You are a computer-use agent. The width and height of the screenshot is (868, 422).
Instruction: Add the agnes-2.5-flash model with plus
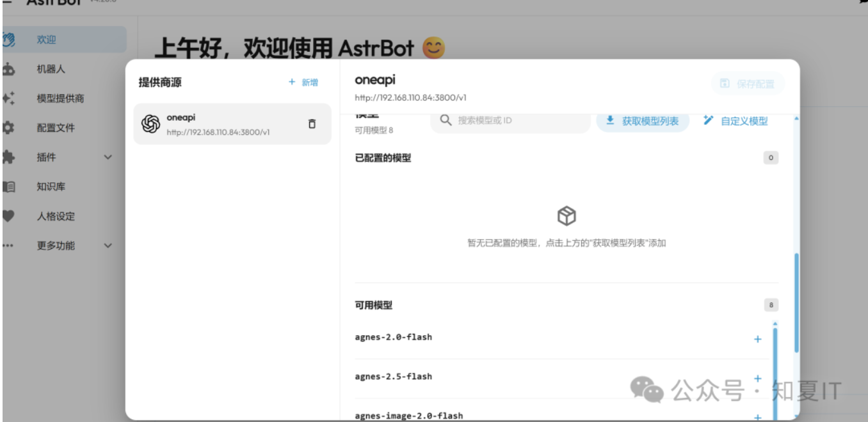pyautogui.click(x=758, y=379)
